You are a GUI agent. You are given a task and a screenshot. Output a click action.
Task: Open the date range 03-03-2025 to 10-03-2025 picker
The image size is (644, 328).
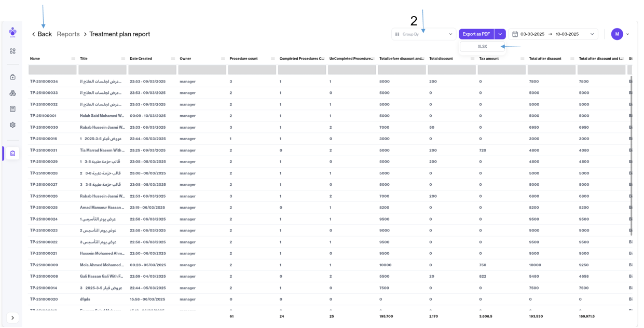[554, 34]
